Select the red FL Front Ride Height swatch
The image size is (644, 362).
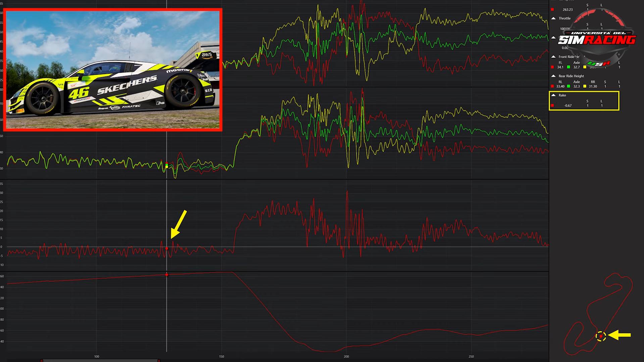[x=552, y=67]
